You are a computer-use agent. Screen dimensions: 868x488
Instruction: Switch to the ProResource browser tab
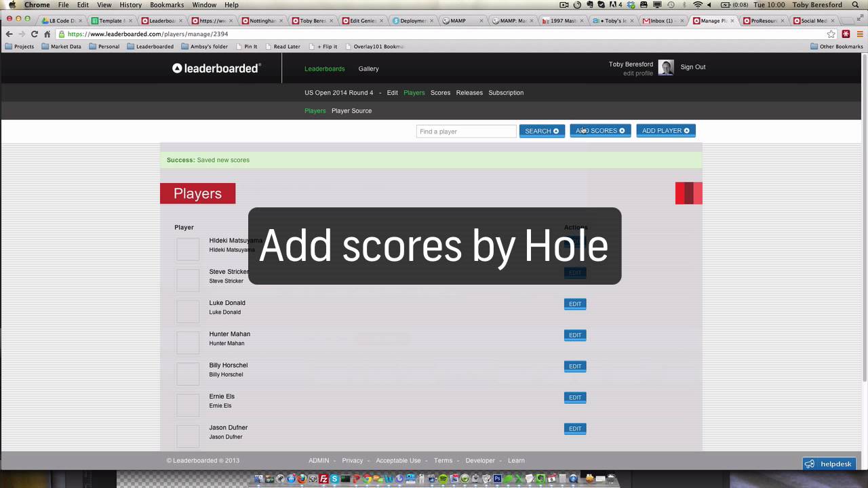click(x=762, y=21)
